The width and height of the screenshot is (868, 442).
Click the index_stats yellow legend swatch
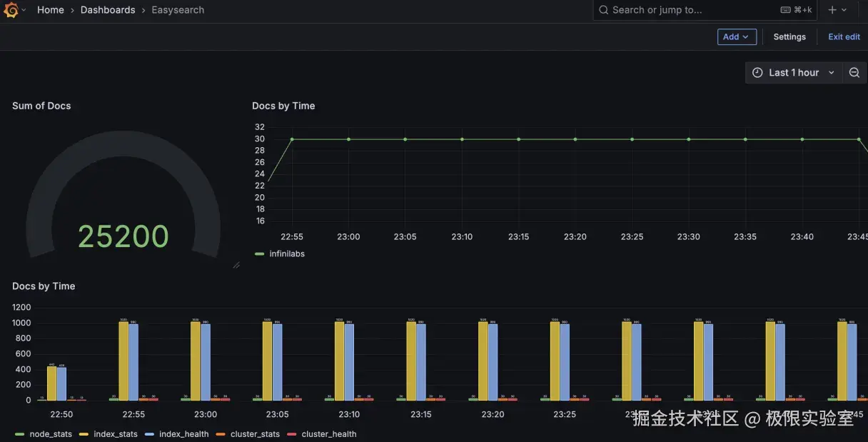pyautogui.click(x=84, y=434)
